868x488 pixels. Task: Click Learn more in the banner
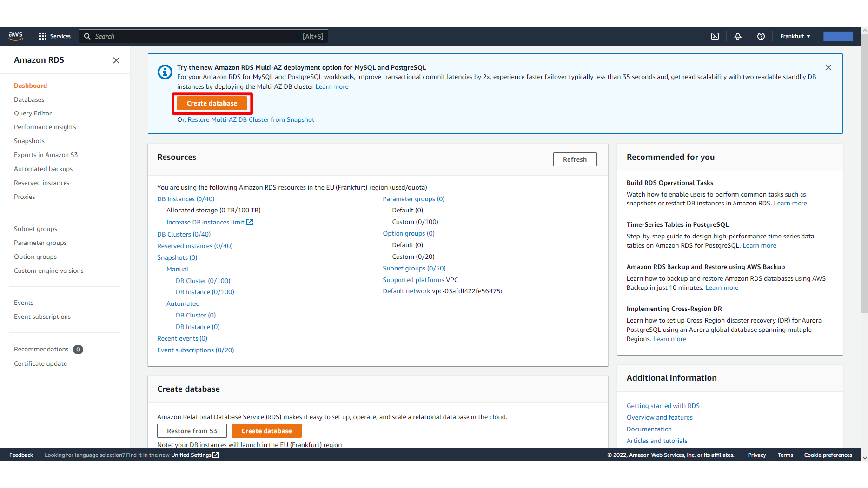[x=332, y=87]
